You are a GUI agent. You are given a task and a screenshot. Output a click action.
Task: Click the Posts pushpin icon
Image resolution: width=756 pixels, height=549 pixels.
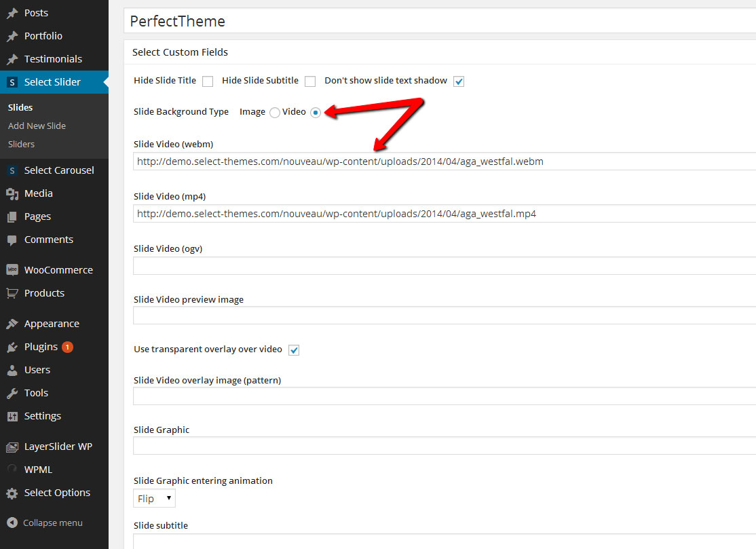click(x=12, y=13)
